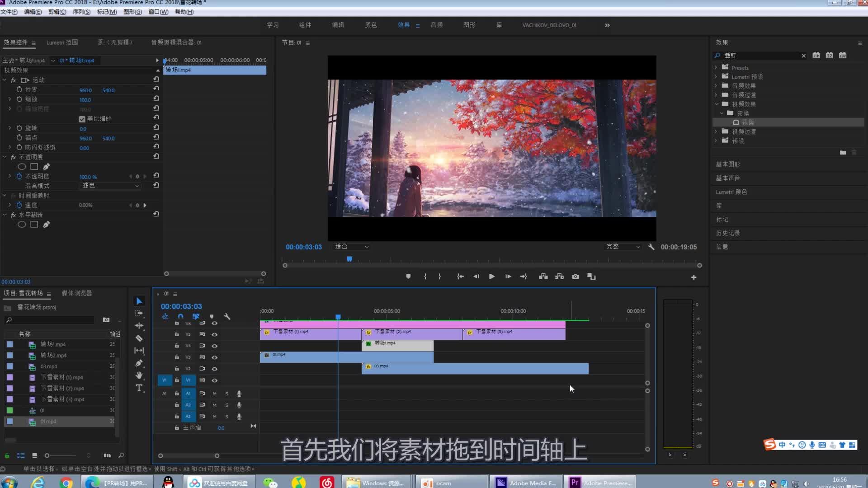Open playback resolution dropdown
Screen dimensions: 868x488
tap(623, 247)
